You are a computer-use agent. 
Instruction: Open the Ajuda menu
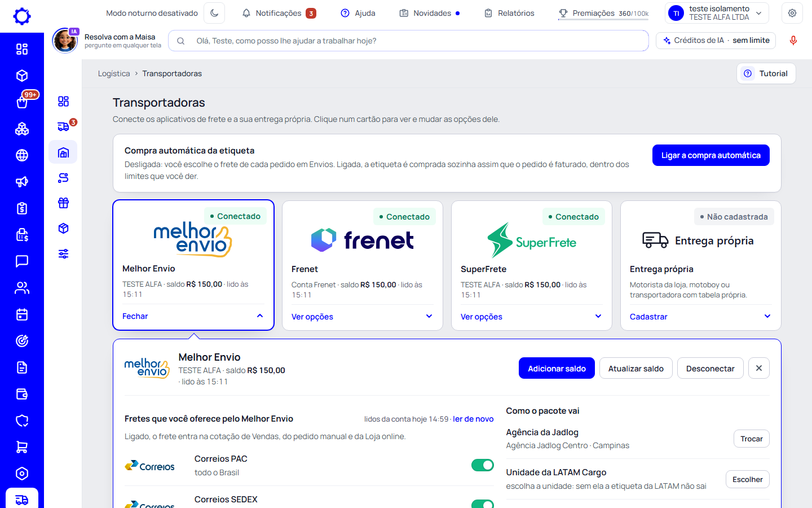(x=358, y=13)
